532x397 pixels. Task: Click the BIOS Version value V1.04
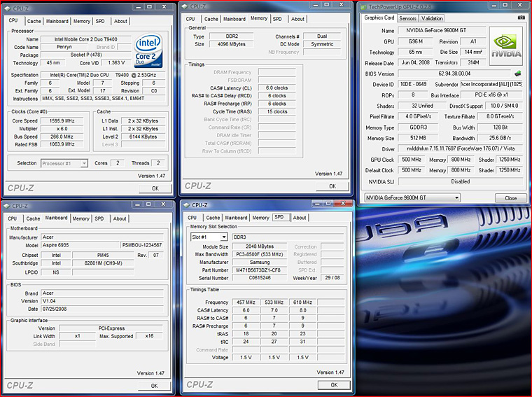tap(102, 301)
